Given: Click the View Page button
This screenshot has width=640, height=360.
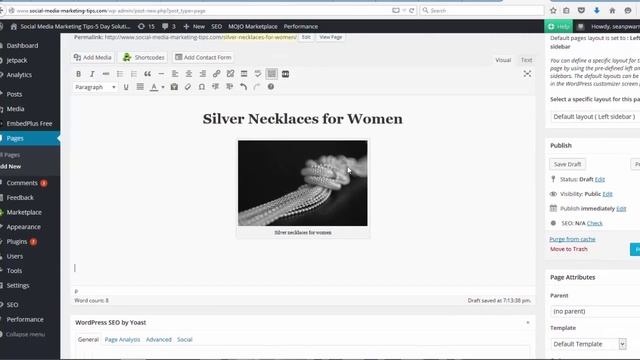Looking at the screenshot, I should click(x=331, y=37).
